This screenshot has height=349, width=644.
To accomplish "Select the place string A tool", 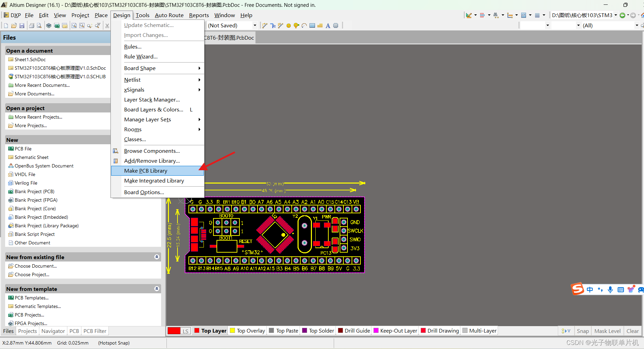I will [328, 26].
